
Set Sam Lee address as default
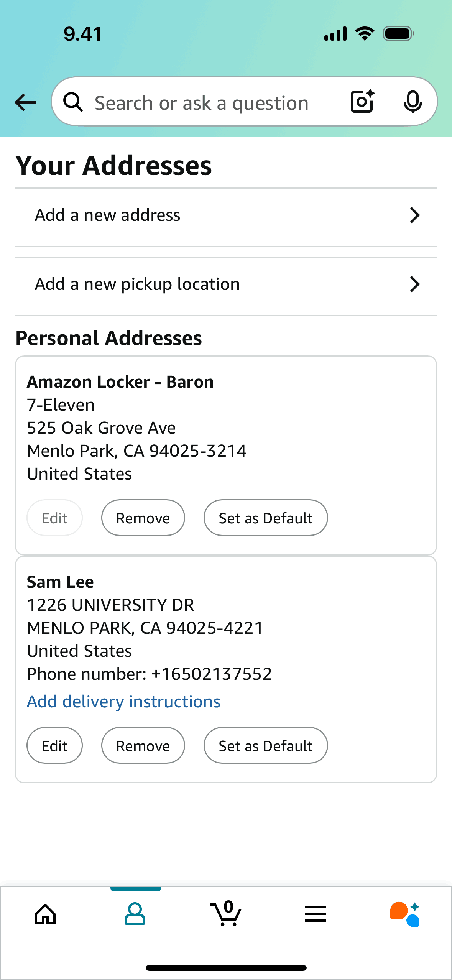point(266,746)
